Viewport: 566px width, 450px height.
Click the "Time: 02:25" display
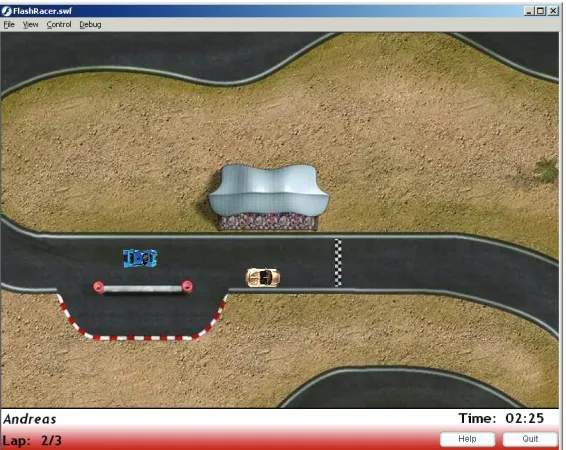coord(501,418)
